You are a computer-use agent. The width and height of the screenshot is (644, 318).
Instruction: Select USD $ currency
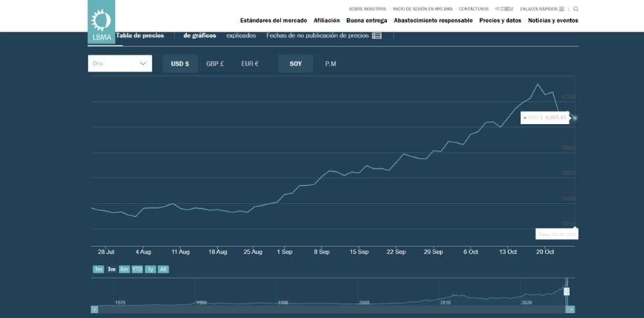coord(179,63)
